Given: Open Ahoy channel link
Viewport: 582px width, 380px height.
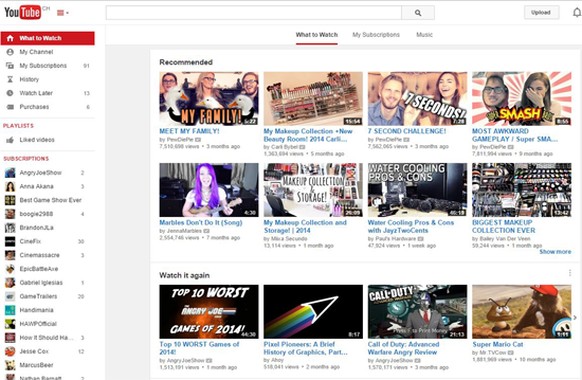Looking at the screenshot, I should [x=277, y=360].
